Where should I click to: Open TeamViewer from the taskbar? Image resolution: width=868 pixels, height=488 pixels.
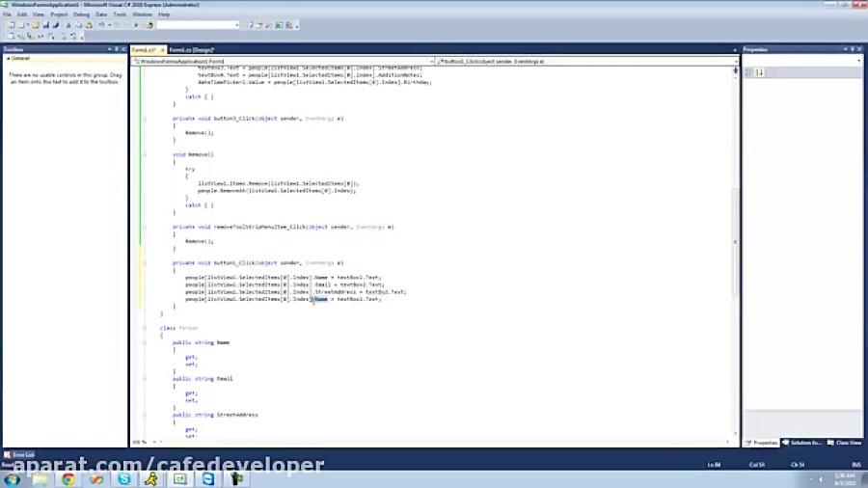[x=208, y=479]
